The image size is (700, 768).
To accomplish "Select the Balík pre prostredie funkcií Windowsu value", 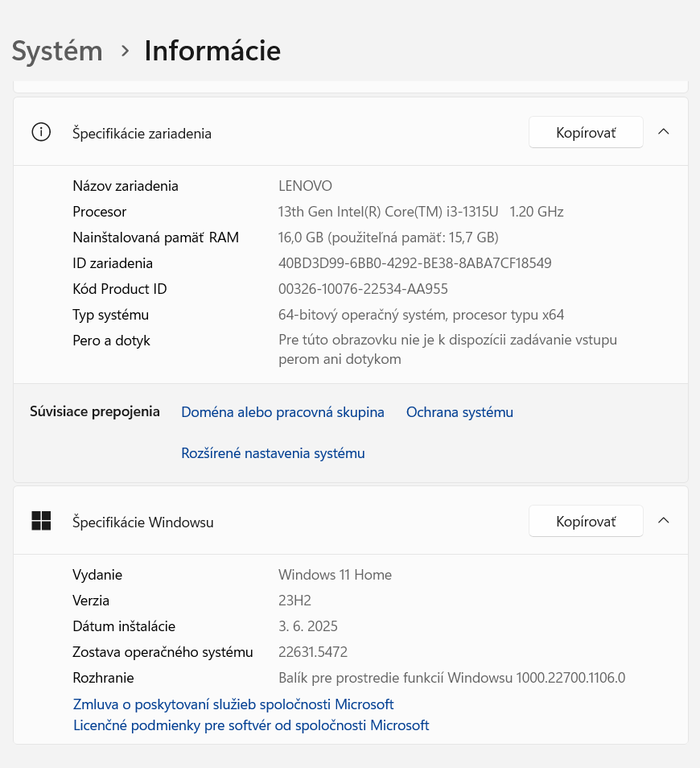I will click(452, 678).
